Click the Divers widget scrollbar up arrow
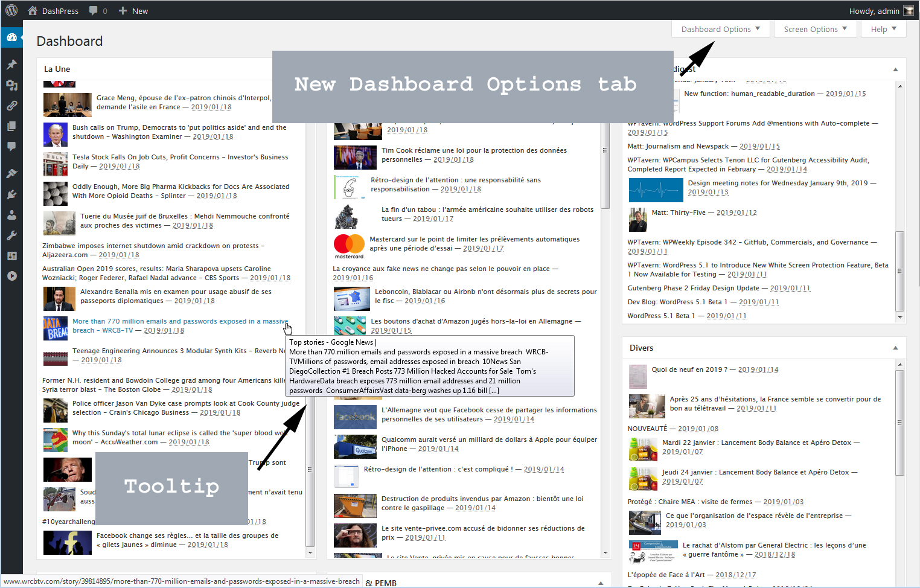The width and height of the screenshot is (920, 588). coord(899,365)
